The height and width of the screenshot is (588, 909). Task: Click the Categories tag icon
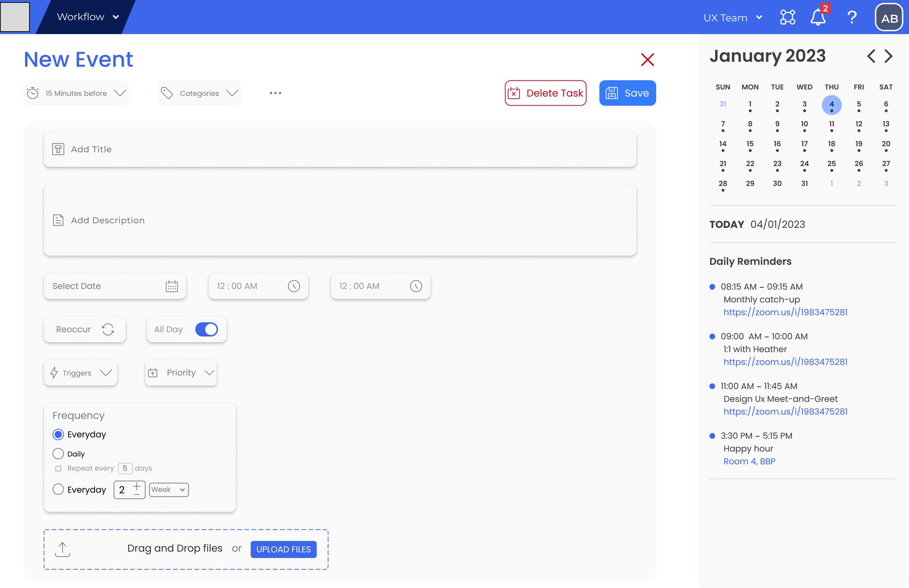(x=166, y=93)
